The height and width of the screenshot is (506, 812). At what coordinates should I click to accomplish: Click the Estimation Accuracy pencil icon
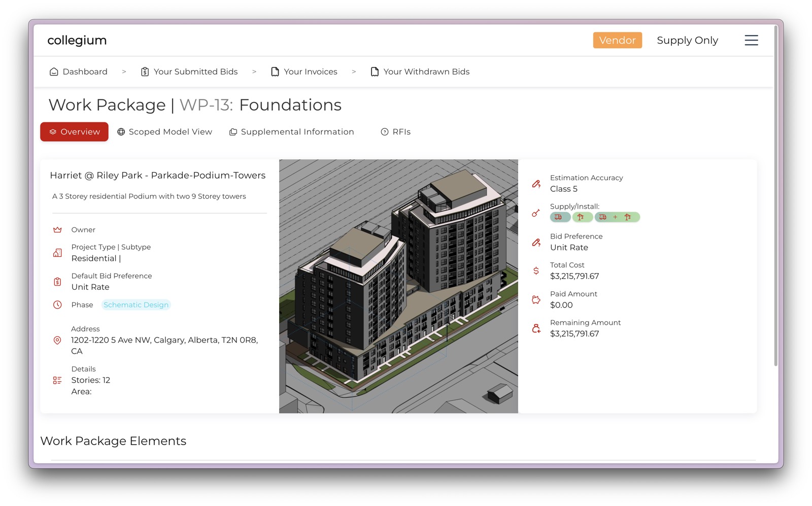pyautogui.click(x=536, y=184)
